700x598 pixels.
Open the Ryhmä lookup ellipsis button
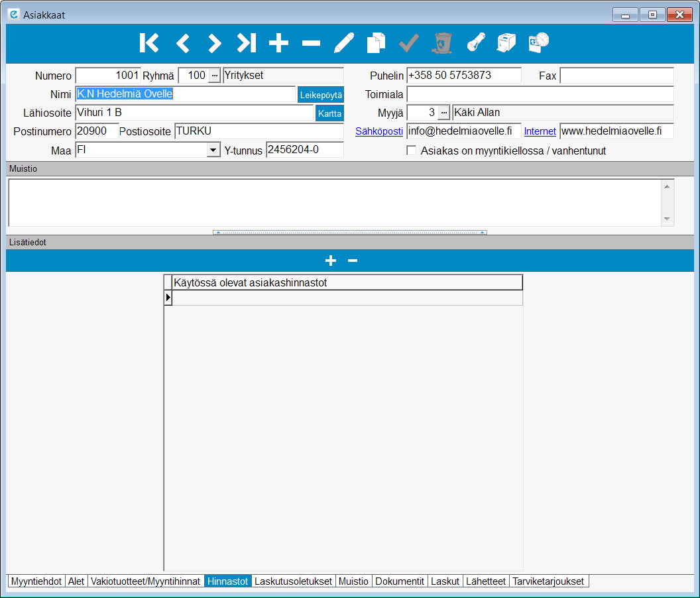[x=215, y=76]
